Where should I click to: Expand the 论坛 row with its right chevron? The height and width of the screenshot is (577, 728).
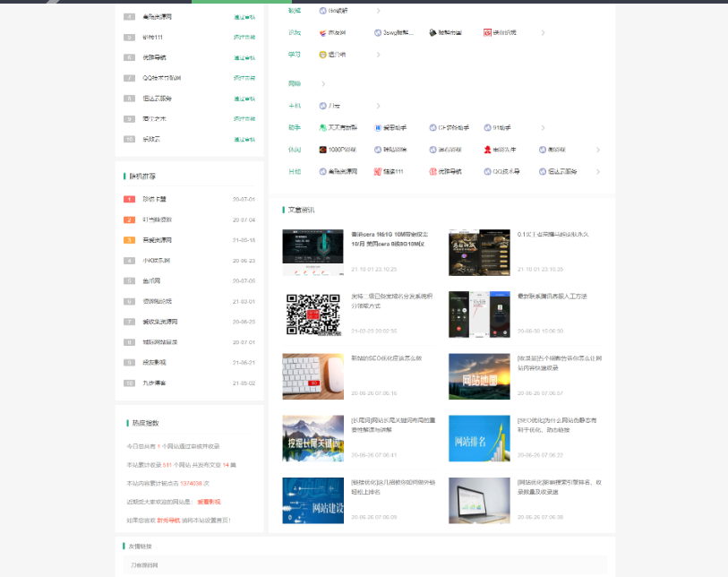pos(543,32)
